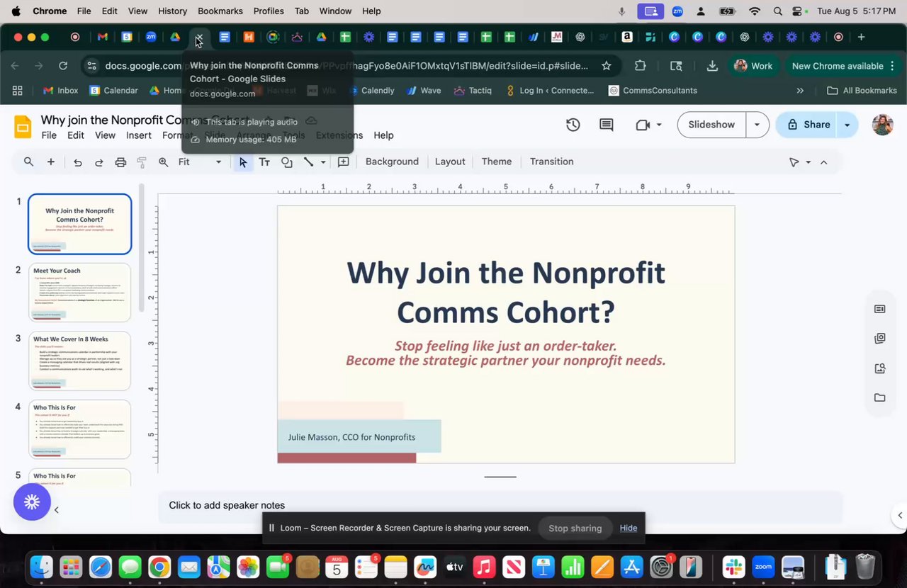Open the Chrome extensions puzzle icon

coord(641,66)
